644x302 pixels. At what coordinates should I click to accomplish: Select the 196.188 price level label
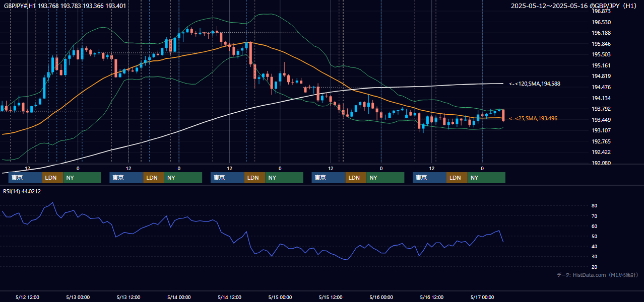tap(601, 33)
